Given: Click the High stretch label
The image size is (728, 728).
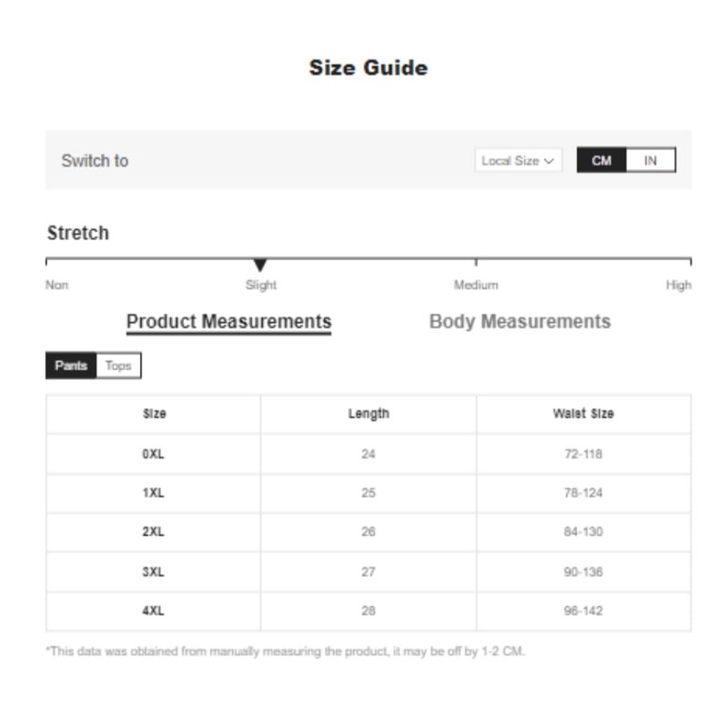Looking at the screenshot, I should pos(678,285).
